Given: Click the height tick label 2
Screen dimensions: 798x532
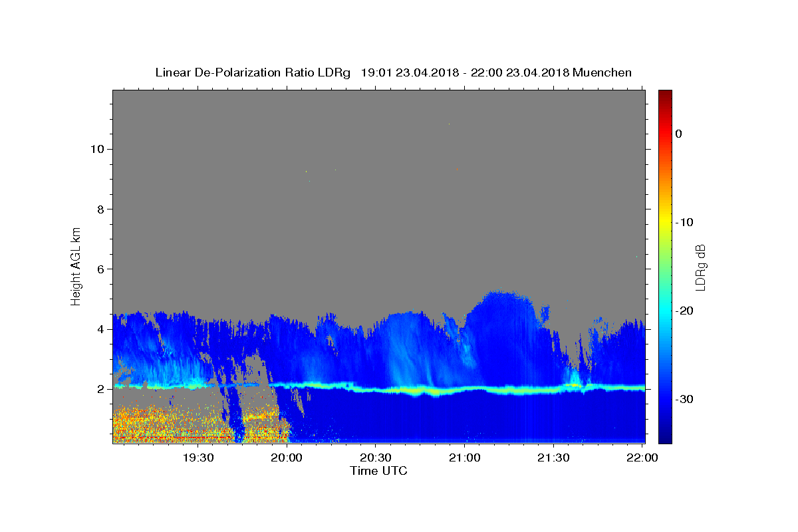Looking at the screenshot, I should (x=101, y=389).
